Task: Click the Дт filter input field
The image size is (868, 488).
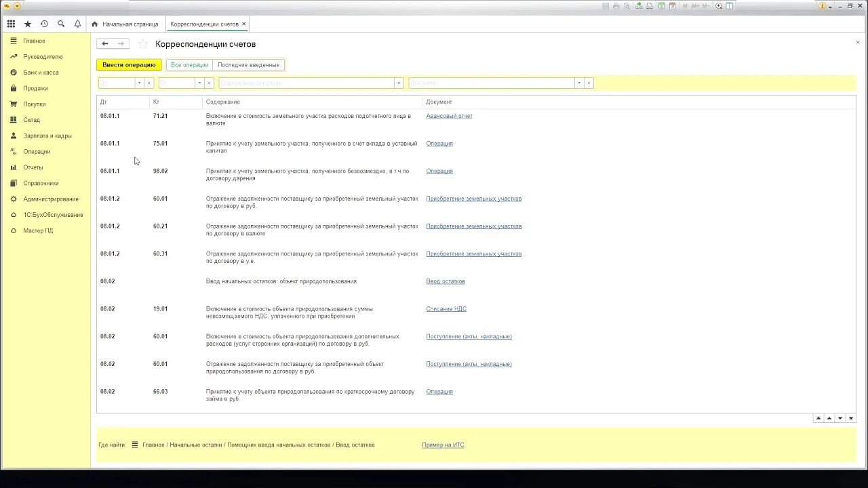Action: click(117, 83)
